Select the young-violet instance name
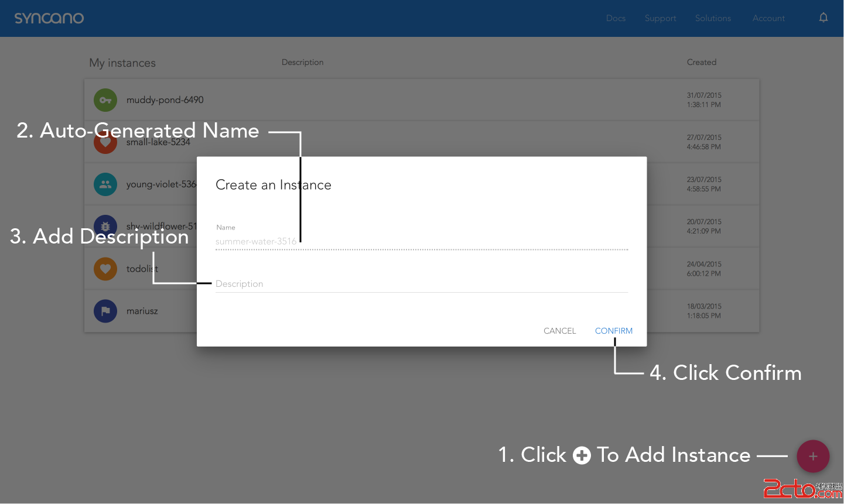 [x=161, y=184]
